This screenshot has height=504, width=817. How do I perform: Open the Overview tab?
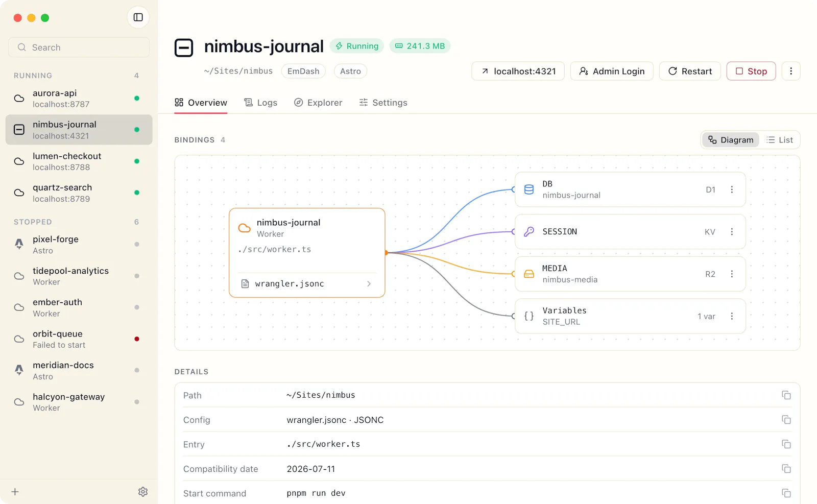(201, 103)
